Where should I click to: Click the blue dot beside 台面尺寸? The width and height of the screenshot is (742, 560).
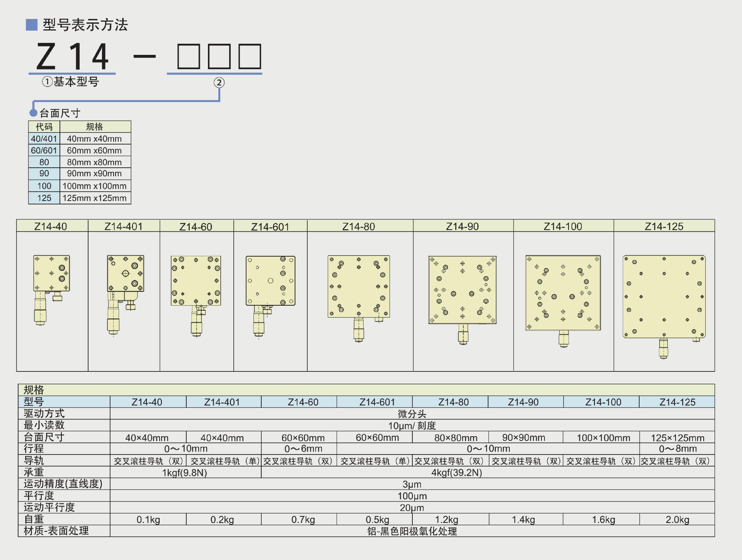point(33,113)
